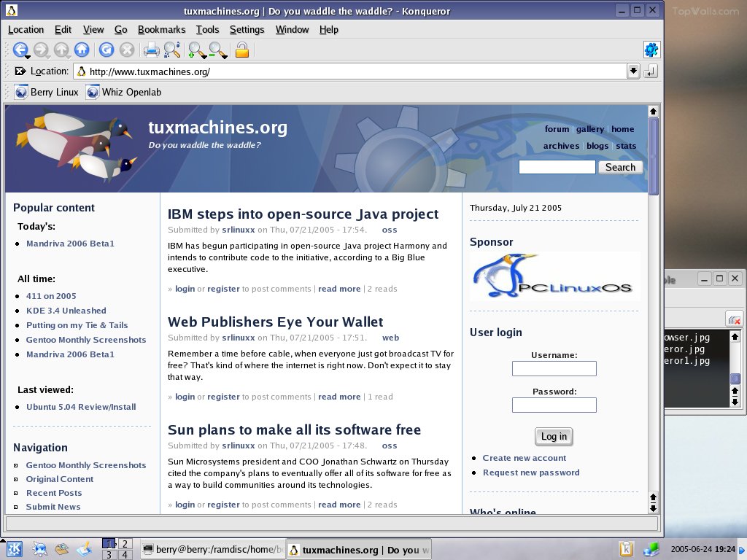The image size is (747, 560).
Task: Open the View menu
Action: 93,29
